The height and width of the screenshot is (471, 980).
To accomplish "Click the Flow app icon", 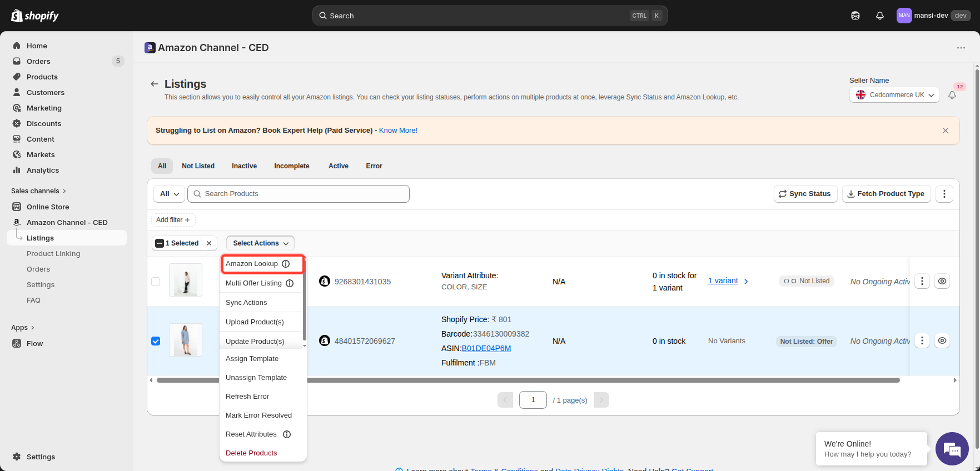I will [x=17, y=343].
